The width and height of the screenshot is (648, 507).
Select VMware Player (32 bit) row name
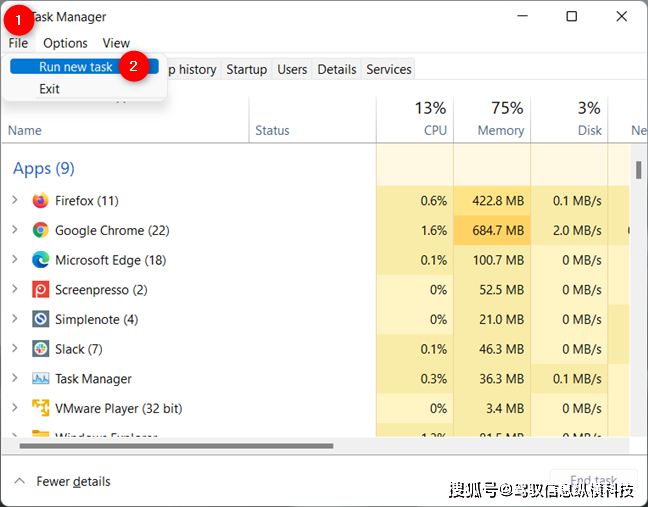119,409
